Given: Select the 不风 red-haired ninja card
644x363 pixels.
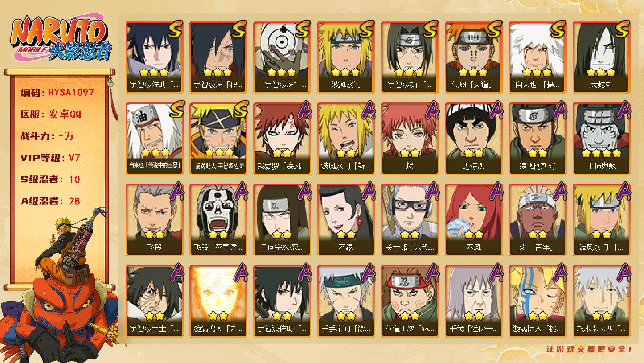Looking at the screenshot, I should [473, 220].
